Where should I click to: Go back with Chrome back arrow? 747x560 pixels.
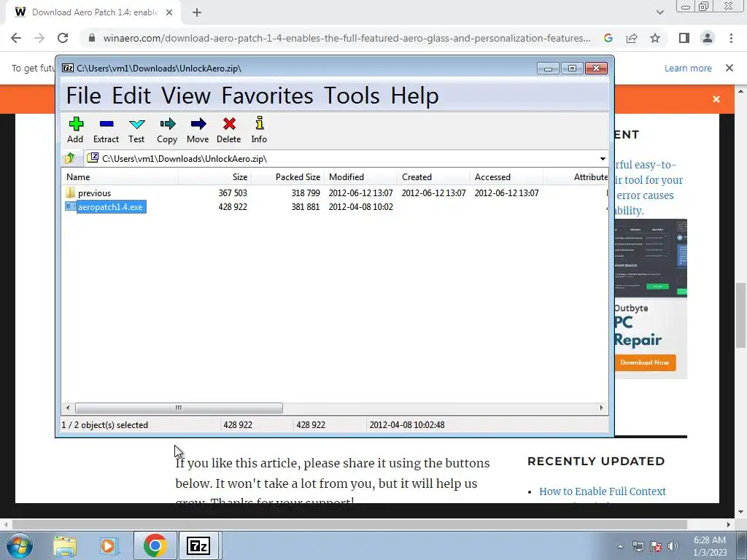click(16, 38)
